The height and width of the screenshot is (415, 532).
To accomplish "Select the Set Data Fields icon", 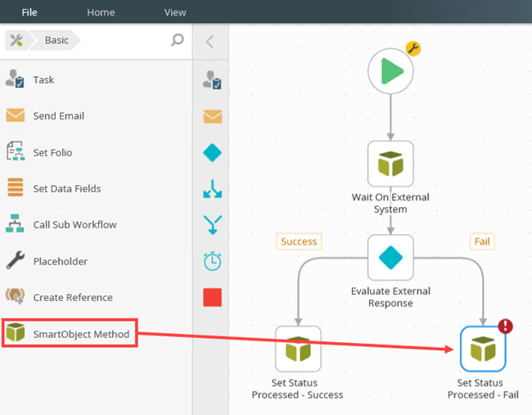I will coord(16,187).
